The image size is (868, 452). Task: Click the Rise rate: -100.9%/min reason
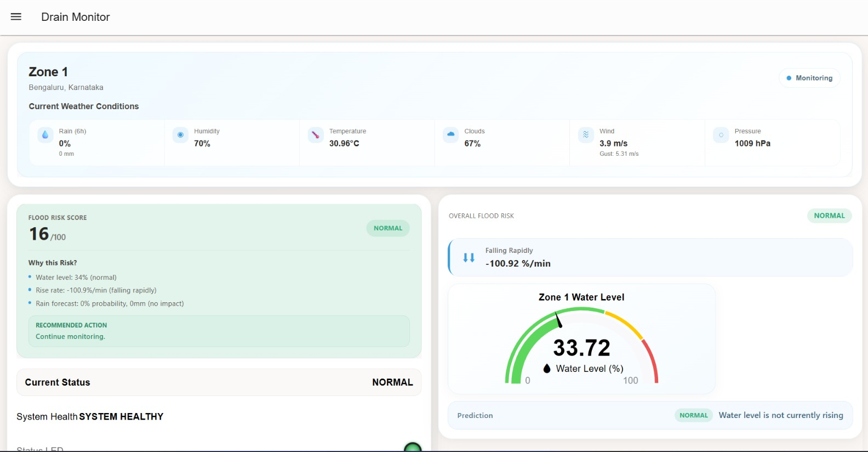tap(96, 290)
